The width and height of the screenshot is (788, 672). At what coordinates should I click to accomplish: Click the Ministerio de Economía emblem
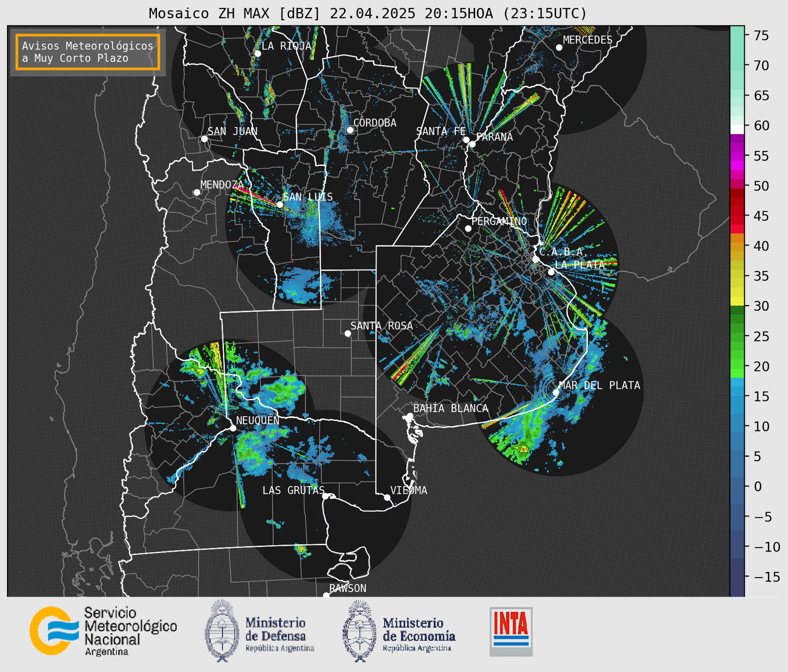point(359,631)
